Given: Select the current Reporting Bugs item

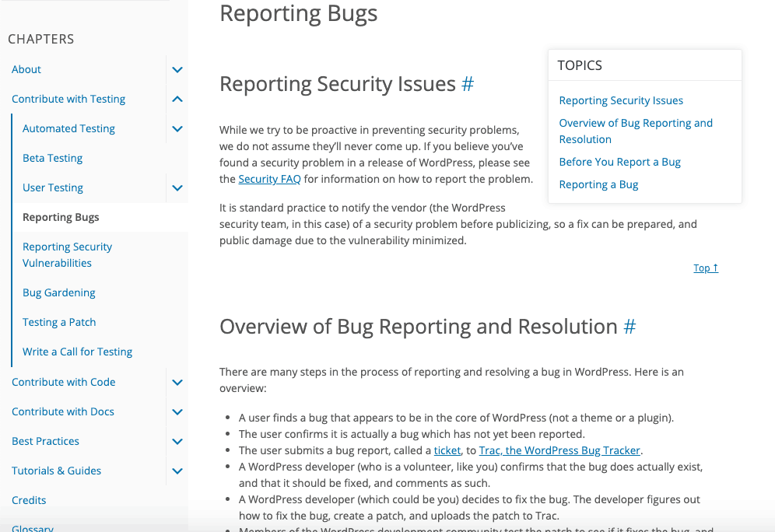Looking at the screenshot, I should (x=61, y=218).
